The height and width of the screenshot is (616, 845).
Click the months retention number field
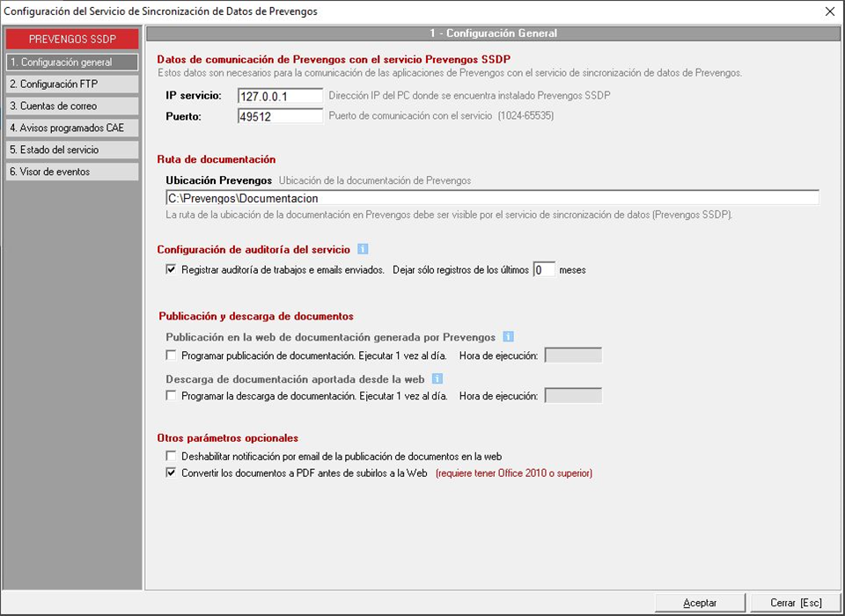click(544, 270)
